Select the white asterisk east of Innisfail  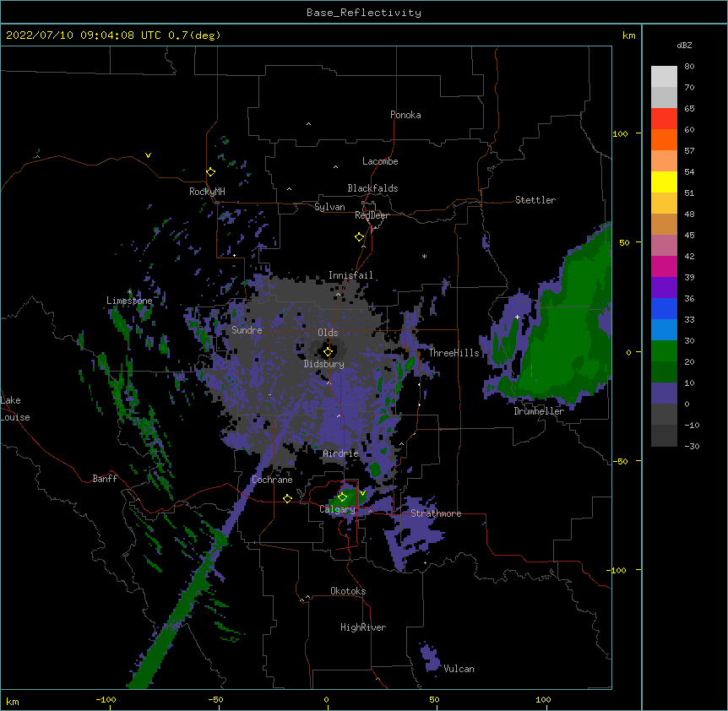point(424,256)
